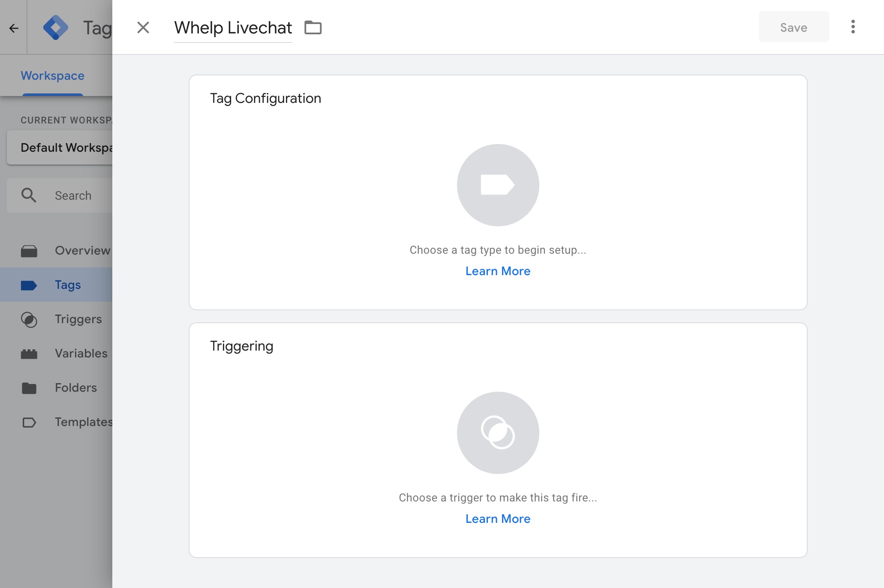The image size is (884, 588).
Task: Click the Google Tag Manager logo
Action: point(56,27)
